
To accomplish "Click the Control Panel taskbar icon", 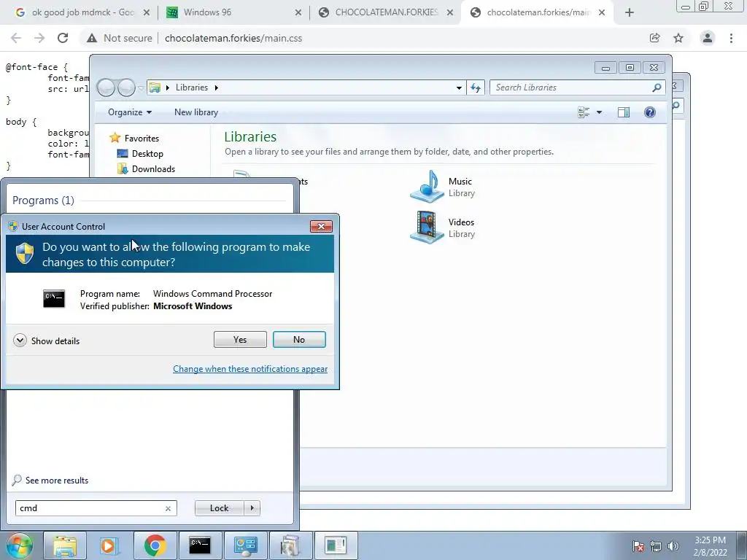I will tap(245, 545).
